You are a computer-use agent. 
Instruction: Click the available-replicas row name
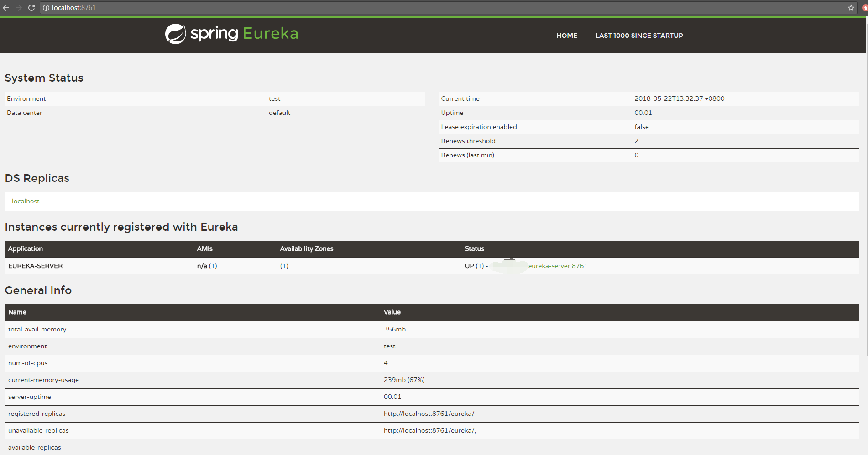[35, 447]
